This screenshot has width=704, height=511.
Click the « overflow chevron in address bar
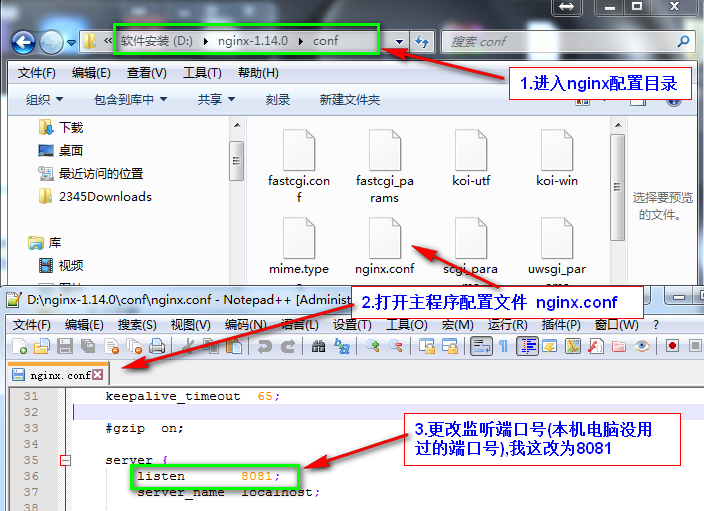[x=108, y=41]
